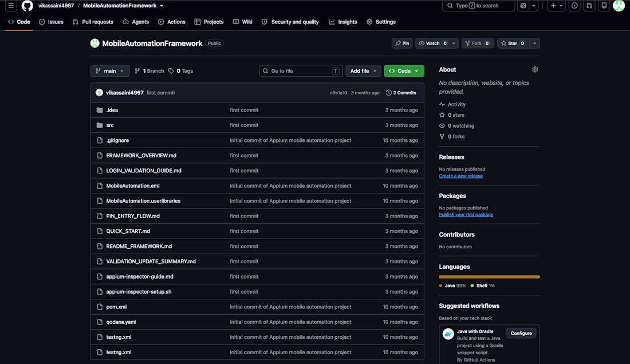Switch to the Issues tab
The width and height of the screenshot is (630, 364).
coord(51,22)
